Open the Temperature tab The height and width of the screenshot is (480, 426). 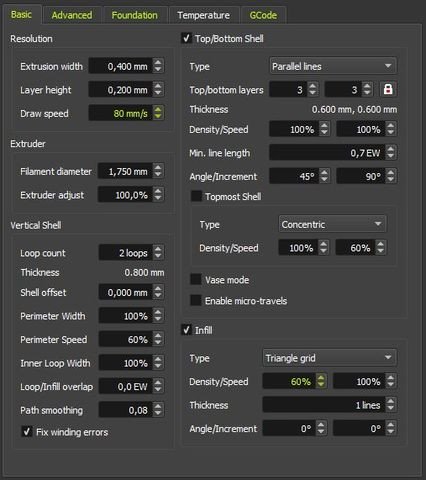coord(203,15)
